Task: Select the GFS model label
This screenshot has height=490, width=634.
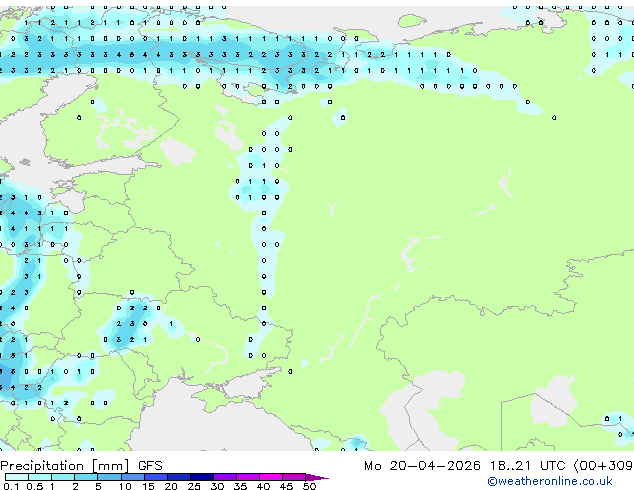Action: pos(150,466)
